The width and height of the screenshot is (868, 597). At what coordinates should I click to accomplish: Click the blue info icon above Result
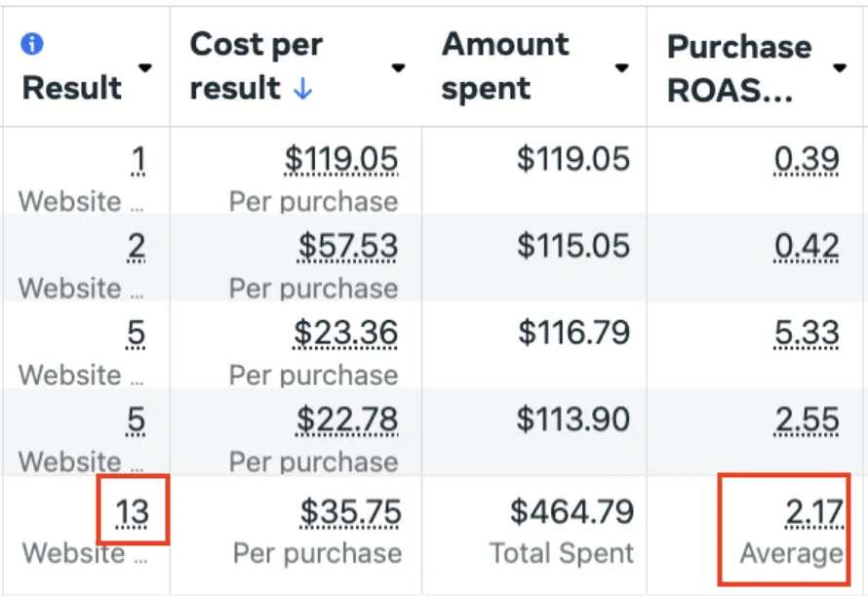point(31,44)
